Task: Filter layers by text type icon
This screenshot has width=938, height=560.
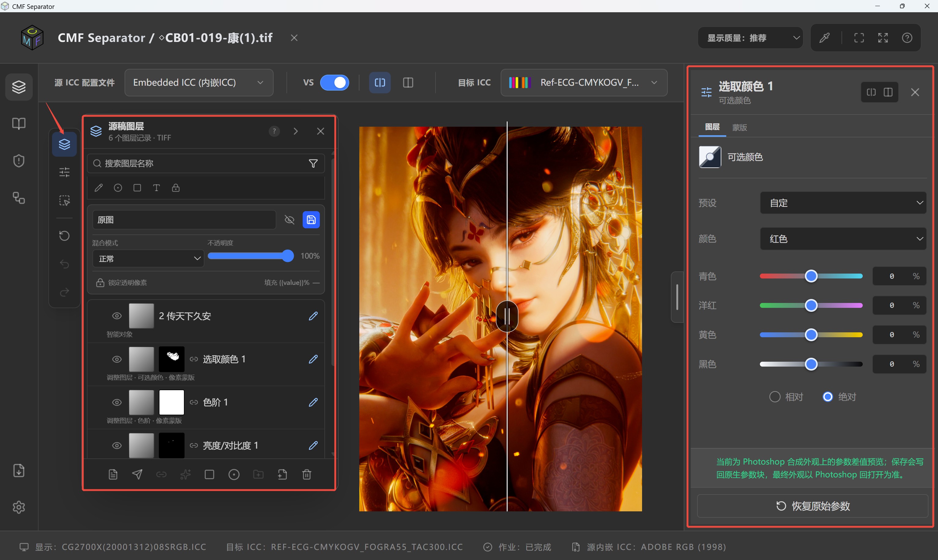Action: tap(156, 188)
